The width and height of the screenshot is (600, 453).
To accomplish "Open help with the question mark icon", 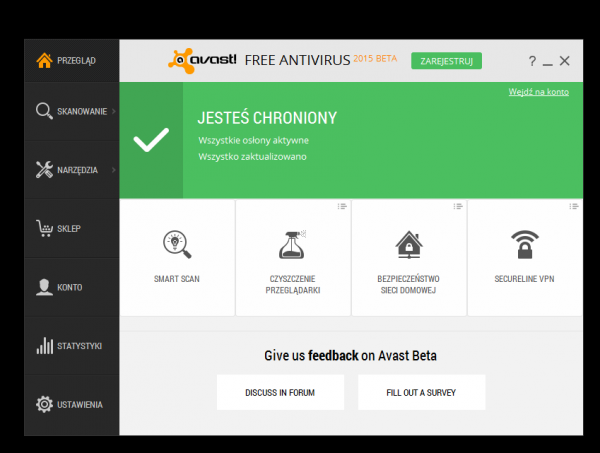I will (532, 61).
